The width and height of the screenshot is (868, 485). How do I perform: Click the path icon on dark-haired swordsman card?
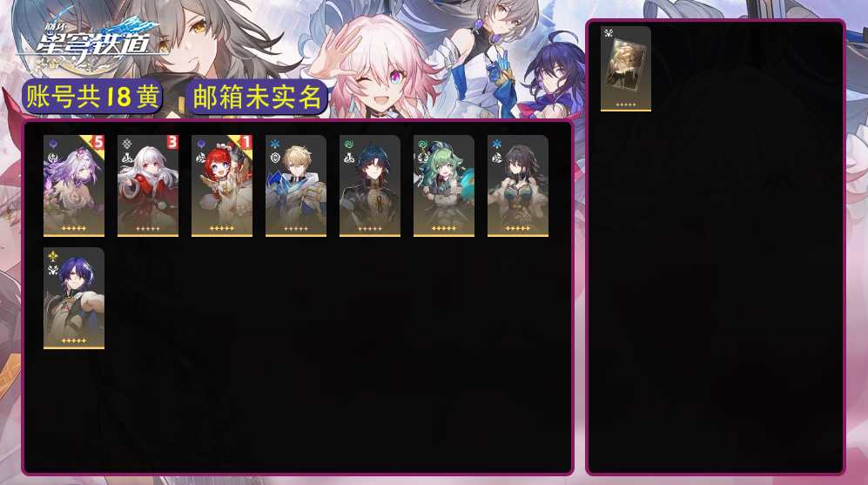click(x=349, y=158)
